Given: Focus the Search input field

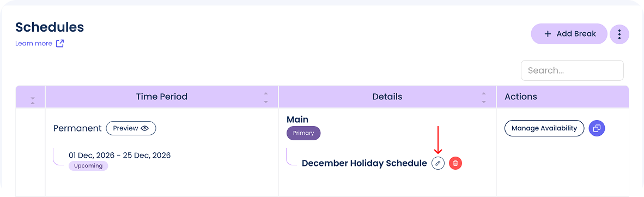Looking at the screenshot, I should coord(572,70).
